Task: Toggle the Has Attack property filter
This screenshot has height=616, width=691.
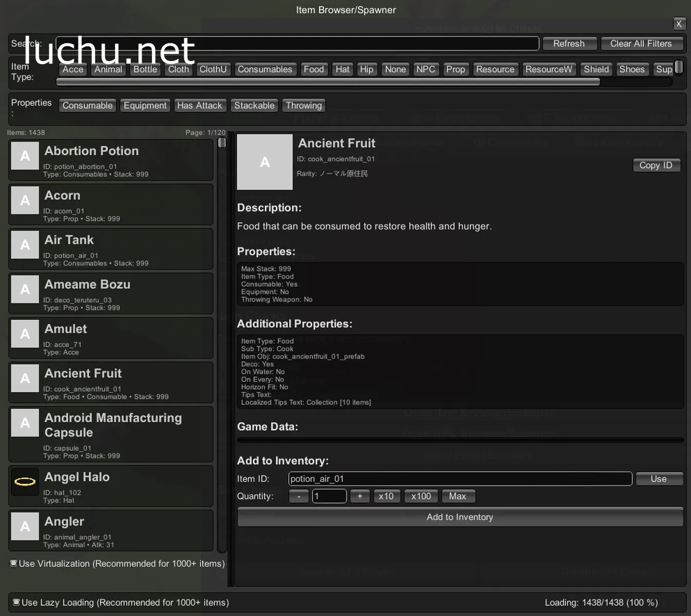Action: (200, 105)
